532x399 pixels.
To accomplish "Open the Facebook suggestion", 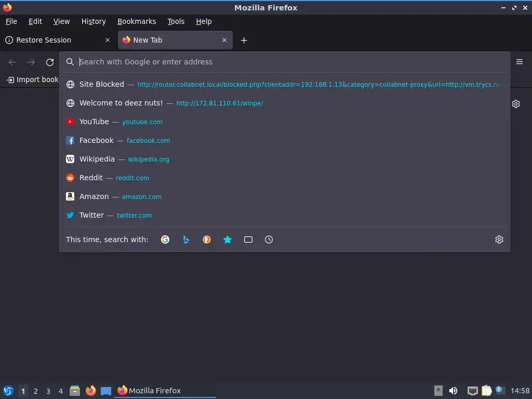I will pyautogui.click(x=284, y=140).
